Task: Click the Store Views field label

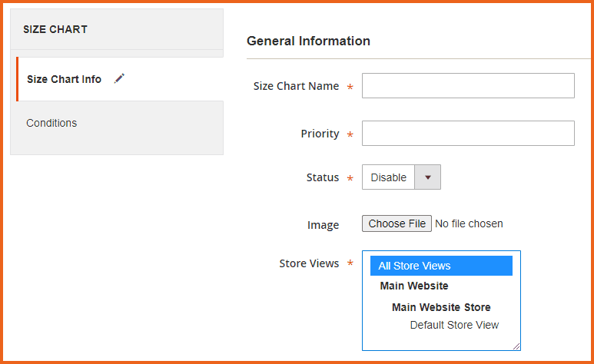Action: pyautogui.click(x=309, y=263)
